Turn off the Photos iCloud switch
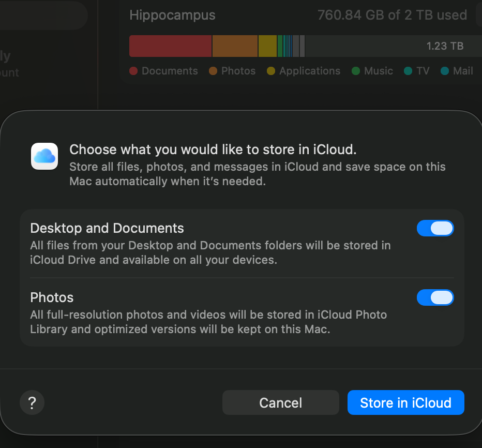Viewport: 482px width, 448px height. tap(435, 297)
